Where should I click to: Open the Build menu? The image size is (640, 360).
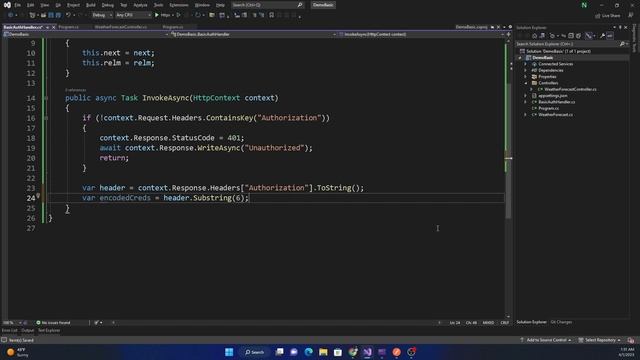[91, 5]
